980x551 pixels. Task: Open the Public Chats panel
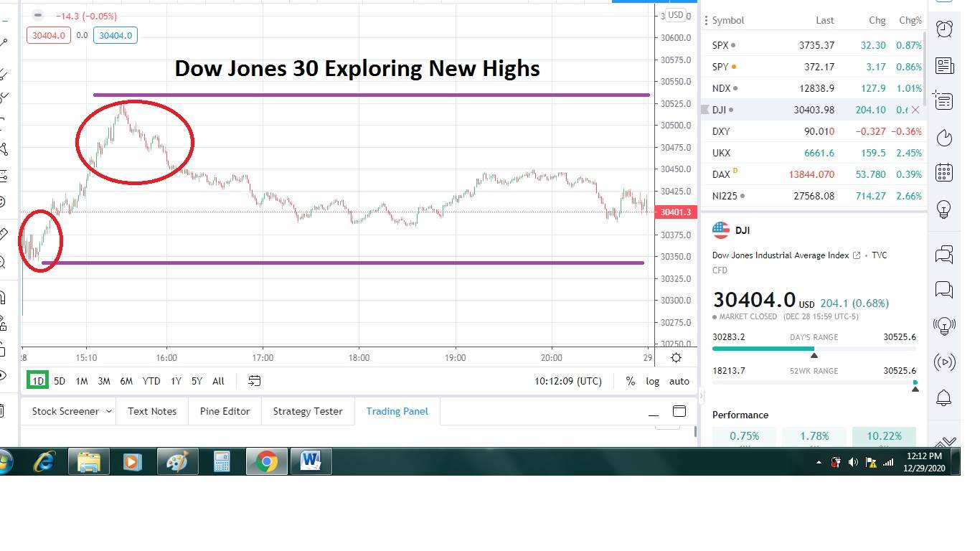pos(945,254)
